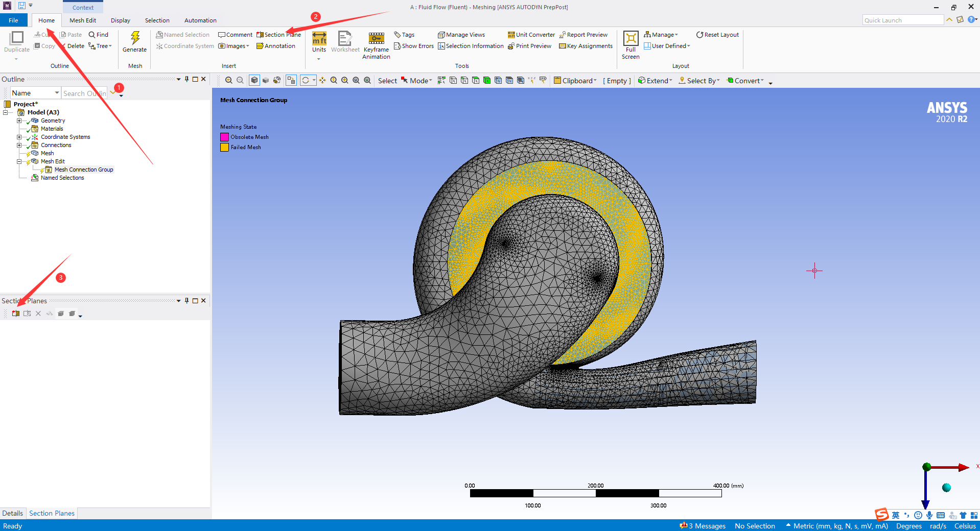This screenshot has height=531, width=980.
Task: Select the Section Plane tool in the ribbon
Action: pos(280,34)
